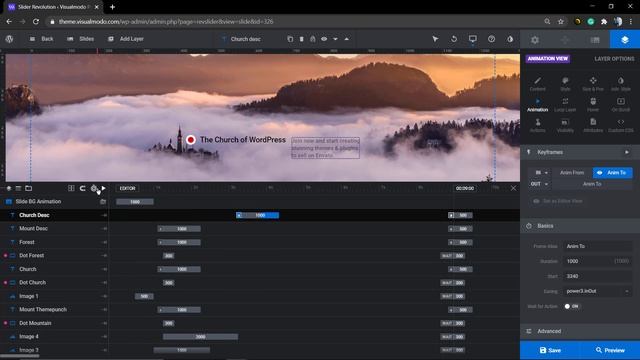Open the On Scroll settings

point(621,105)
